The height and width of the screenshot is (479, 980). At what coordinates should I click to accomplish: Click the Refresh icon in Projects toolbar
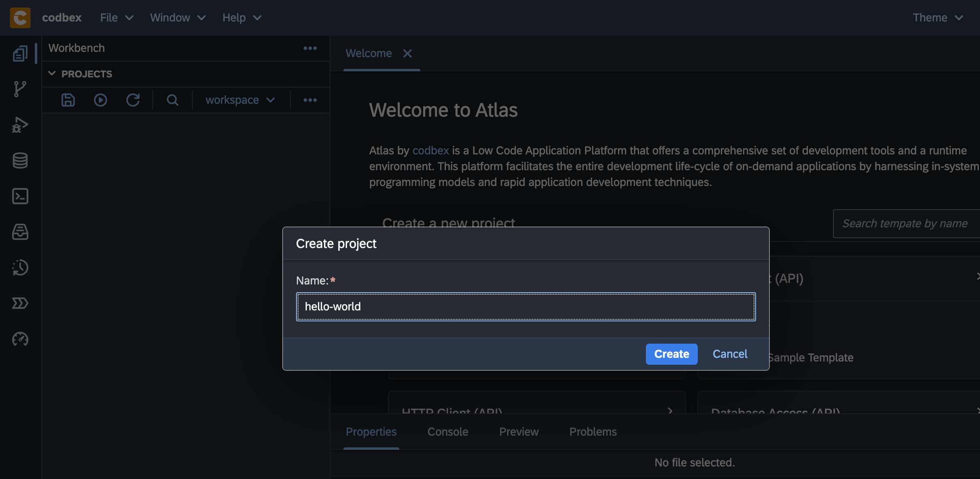(x=133, y=100)
